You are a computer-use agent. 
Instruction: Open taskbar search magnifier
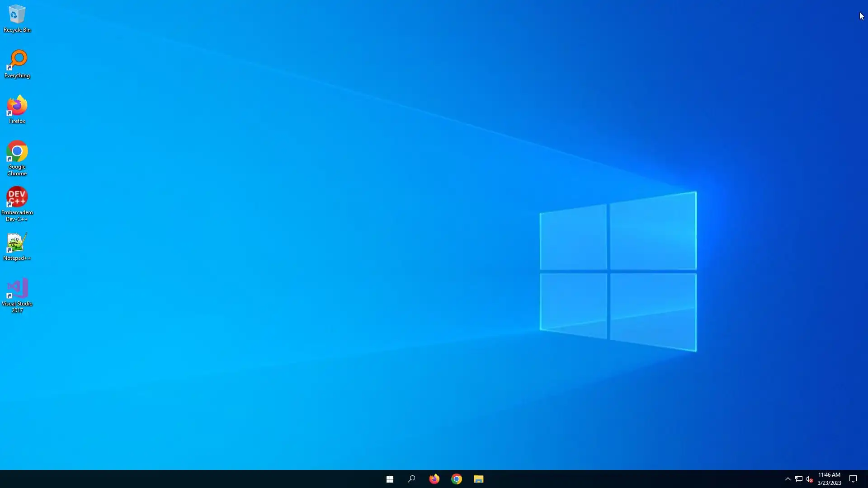click(x=411, y=479)
